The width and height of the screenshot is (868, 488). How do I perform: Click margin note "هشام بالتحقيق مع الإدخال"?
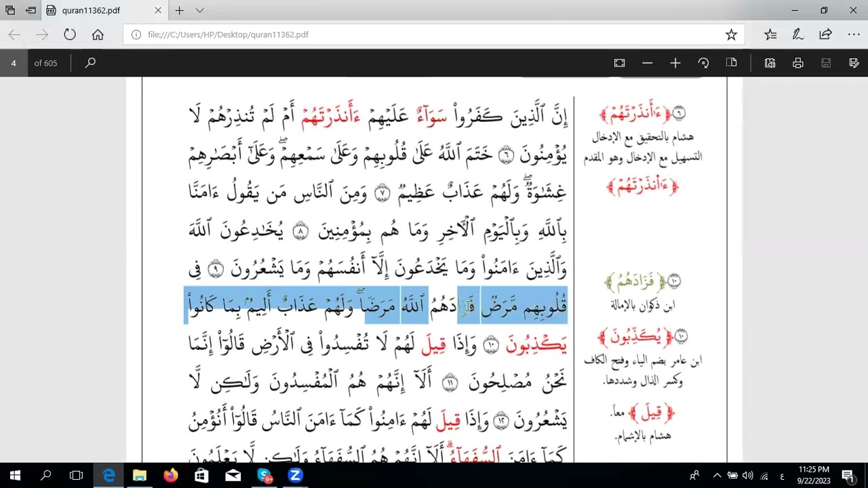click(642, 137)
